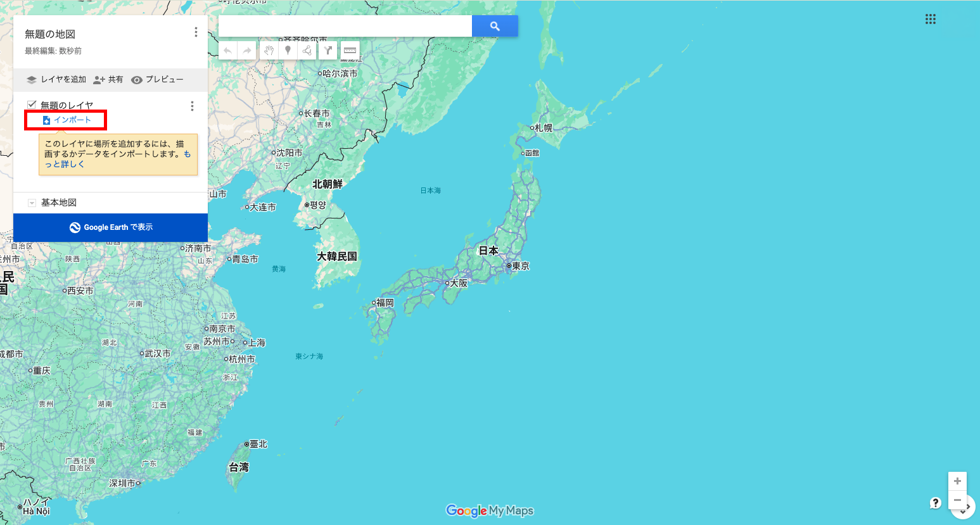
Task: Select the hand pan tool
Action: click(269, 51)
